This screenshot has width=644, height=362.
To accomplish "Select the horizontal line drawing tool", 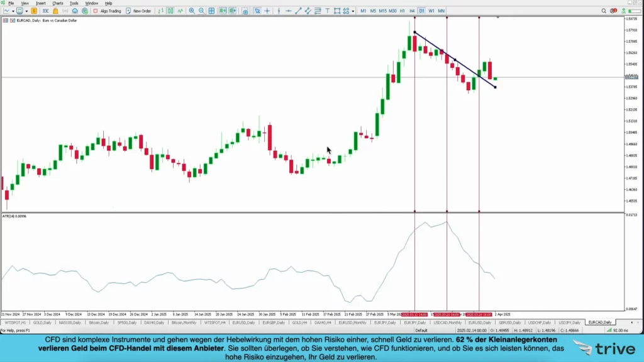I will [x=288, y=11].
